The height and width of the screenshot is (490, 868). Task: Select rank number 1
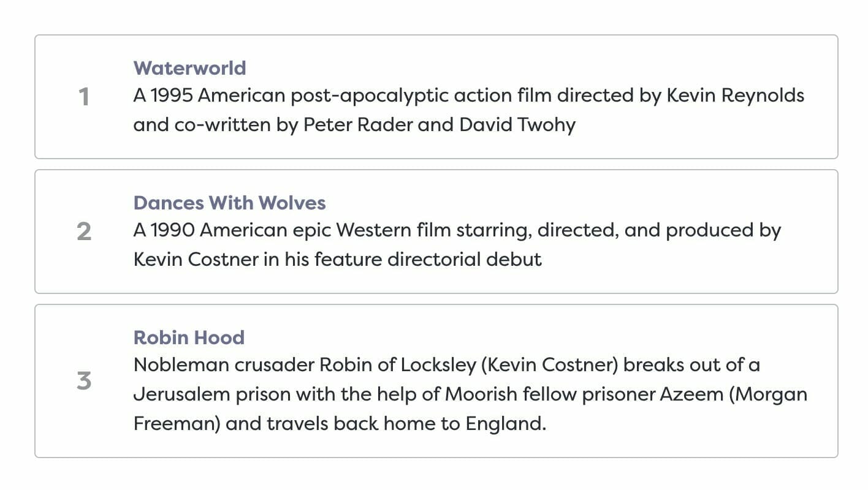click(85, 97)
